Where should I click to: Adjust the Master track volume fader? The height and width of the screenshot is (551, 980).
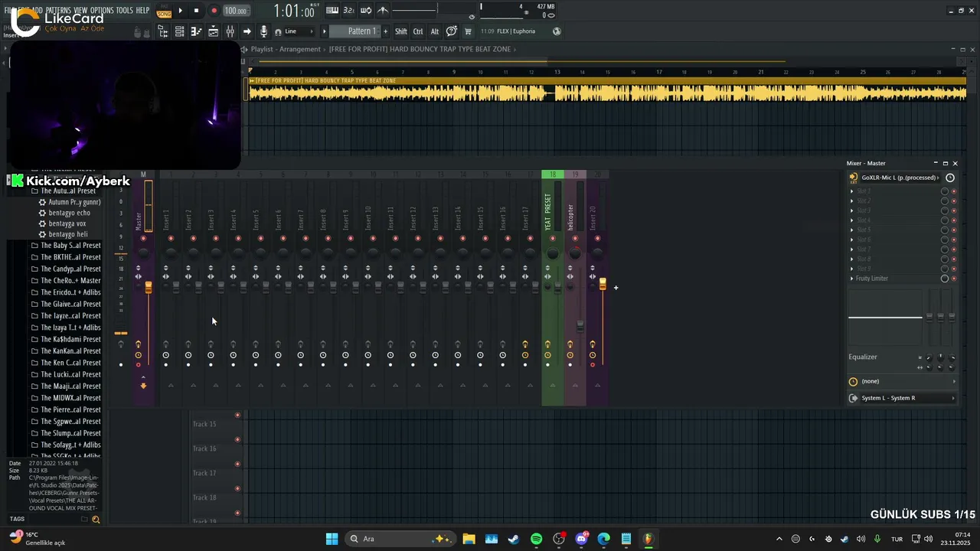click(x=149, y=287)
